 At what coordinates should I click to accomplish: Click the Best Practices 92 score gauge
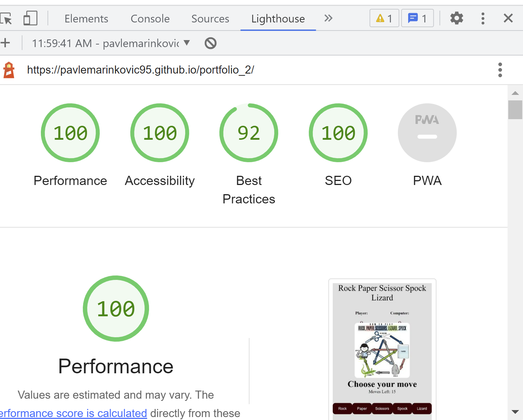click(x=248, y=133)
